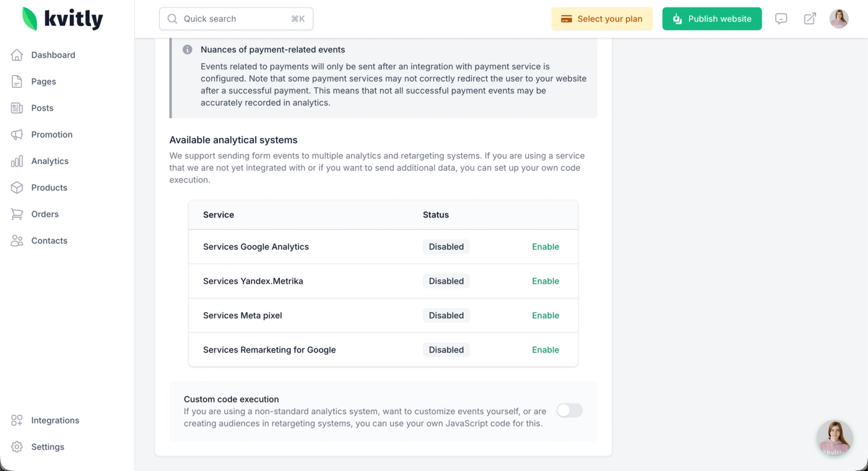Focus the Quick search field
The width and height of the screenshot is (868, 471).
pos(236,19)
